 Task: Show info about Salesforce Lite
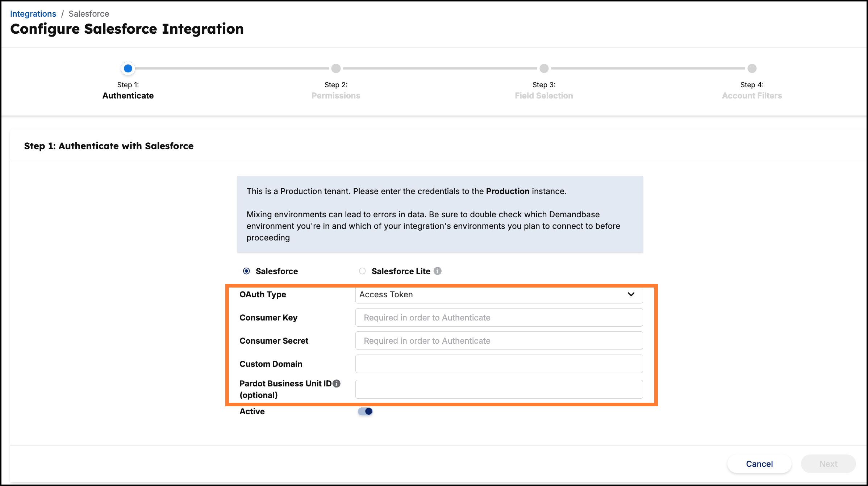(438, 271)
